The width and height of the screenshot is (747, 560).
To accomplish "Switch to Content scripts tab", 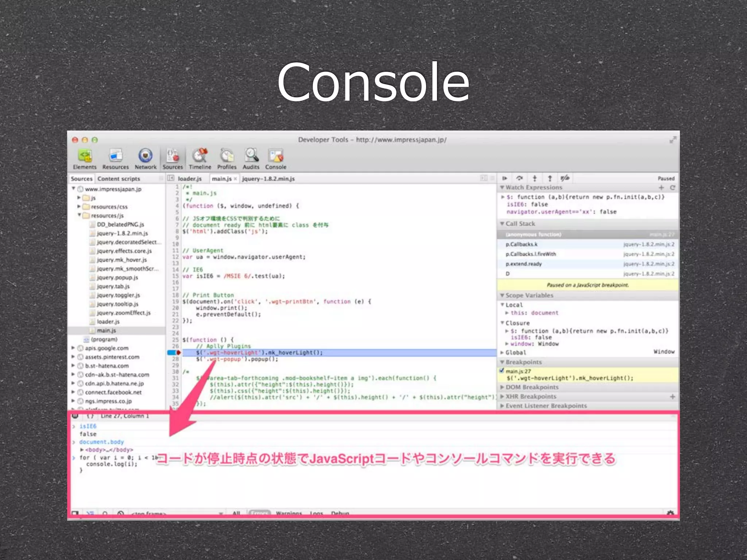I will point(119,179).
